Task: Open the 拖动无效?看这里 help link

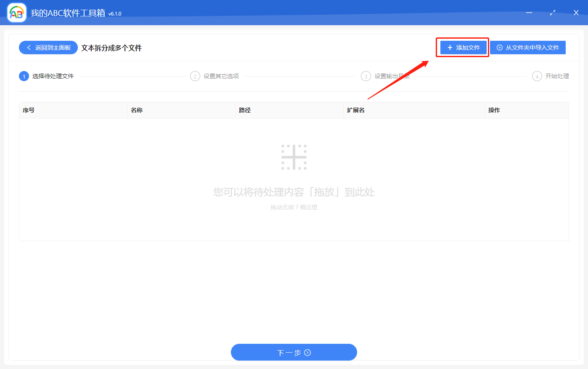Action: tap(294, 207)
